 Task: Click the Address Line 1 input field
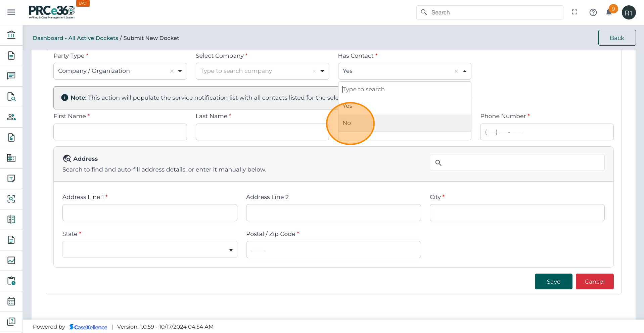click(150, 213)
